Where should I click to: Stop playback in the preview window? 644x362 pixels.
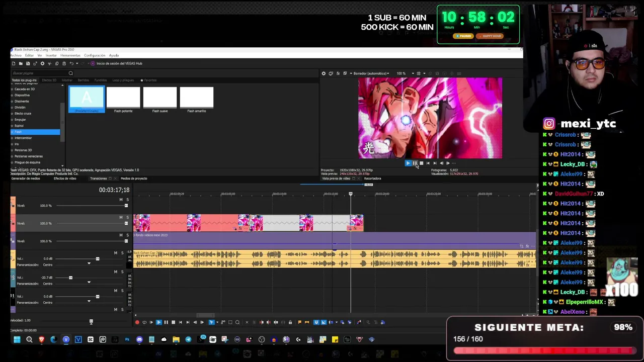[x=421, y=163]
